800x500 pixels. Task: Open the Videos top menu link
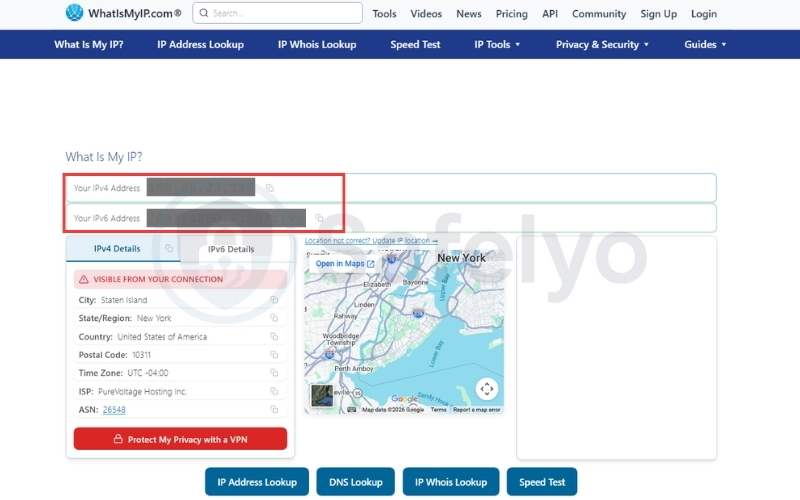coord(426,14)
